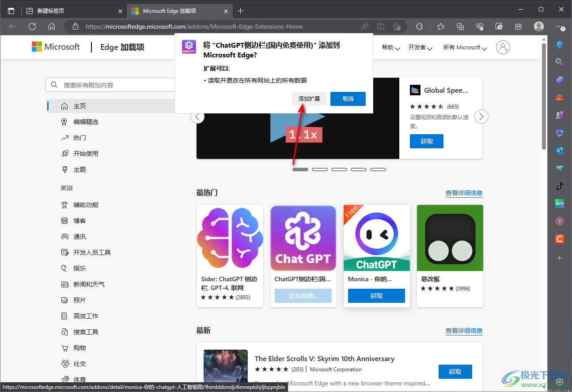Click the 取消 button in dialog
Viewport: 572px width, 392px height.
(x=348, y=99)
